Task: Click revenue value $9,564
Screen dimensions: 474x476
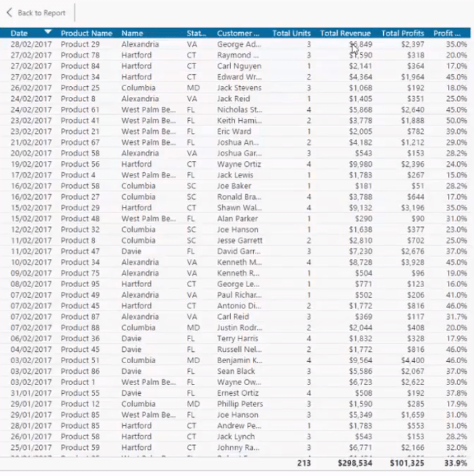Action: pos(361,361)
